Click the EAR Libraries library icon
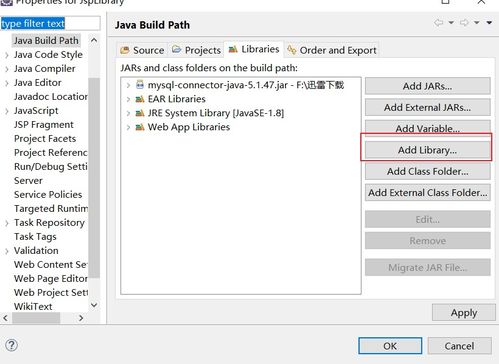 140,99
